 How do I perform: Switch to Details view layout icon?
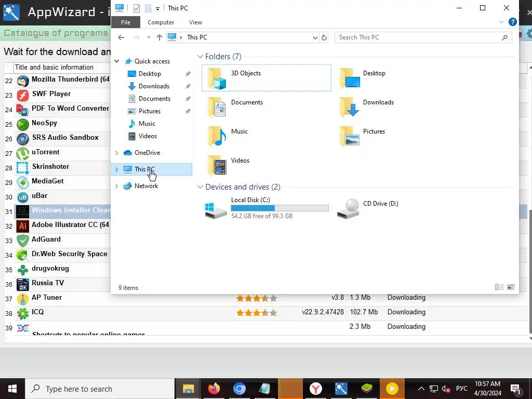click(499, 287)
